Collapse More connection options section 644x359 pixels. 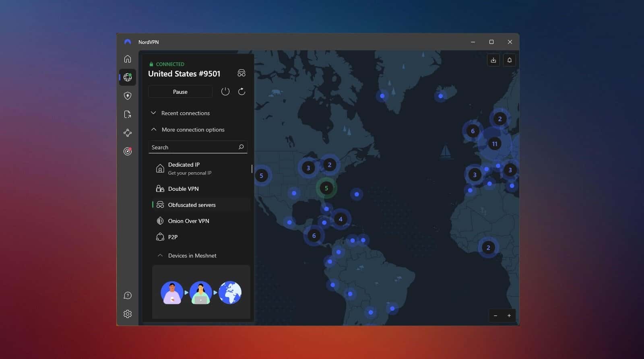click(x=188, y=130)
